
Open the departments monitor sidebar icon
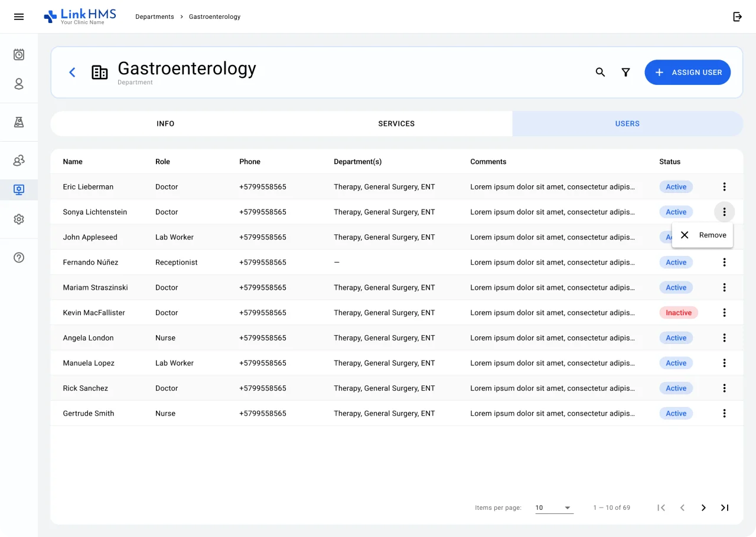(19, 189)
